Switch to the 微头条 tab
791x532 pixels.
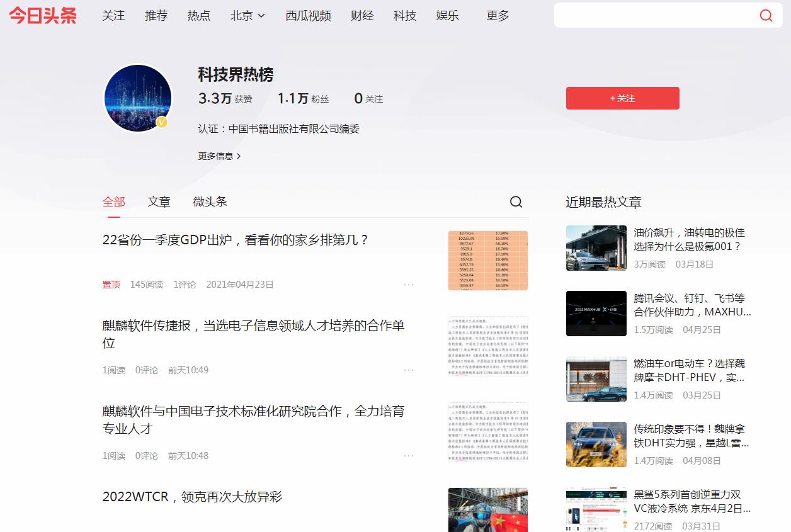coord(210,201)
